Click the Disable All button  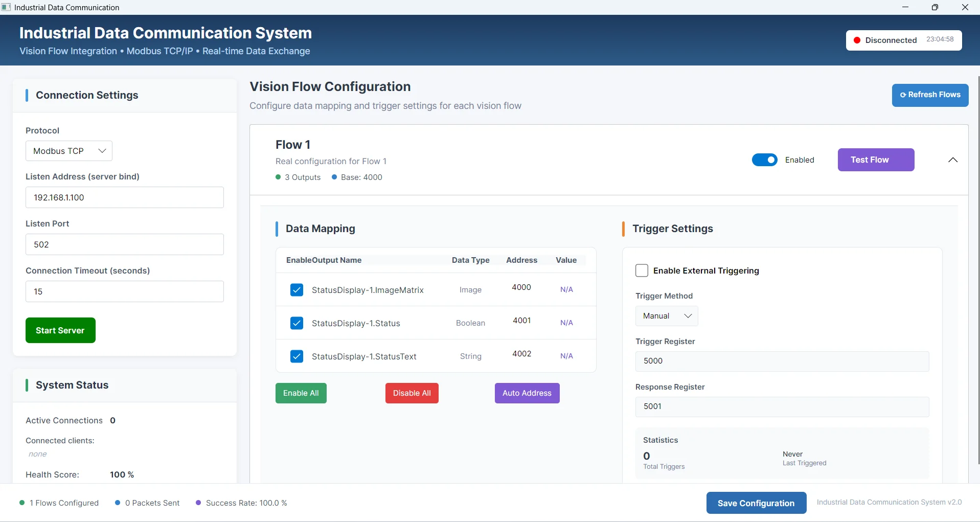[412, 393]
